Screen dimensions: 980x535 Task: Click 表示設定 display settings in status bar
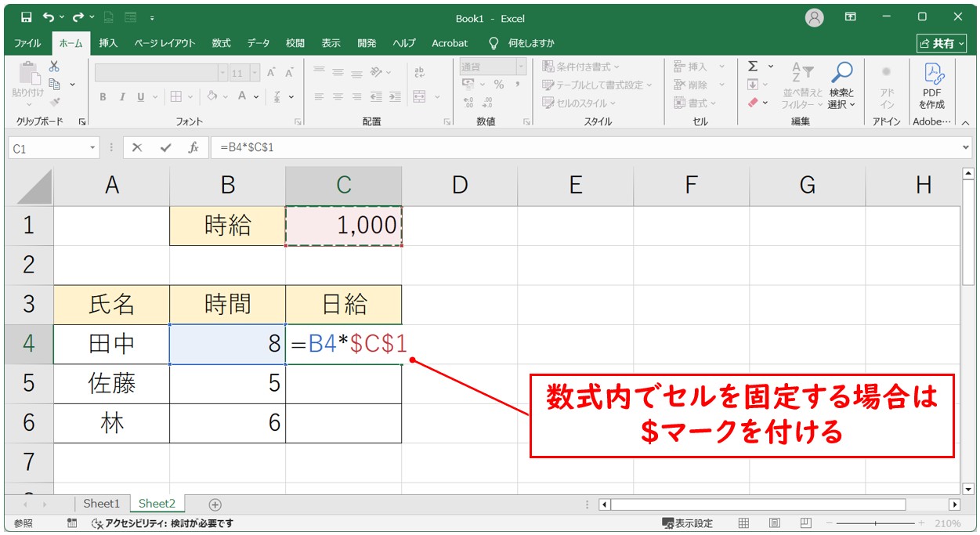point(687,523)
